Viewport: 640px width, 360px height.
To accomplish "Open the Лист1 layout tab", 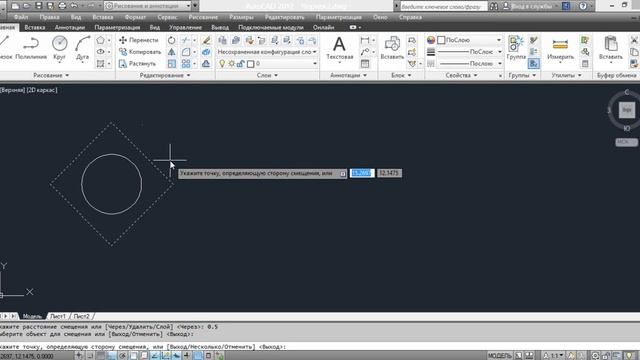I will (x=58, y=316).
